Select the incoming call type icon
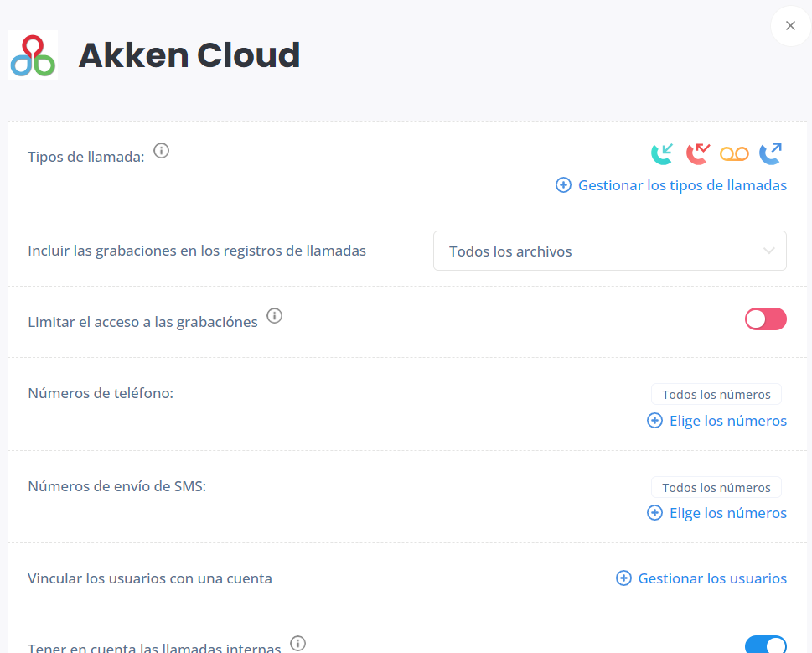The height and width of the screenshot is (653, 812). (x=662, y=153)
